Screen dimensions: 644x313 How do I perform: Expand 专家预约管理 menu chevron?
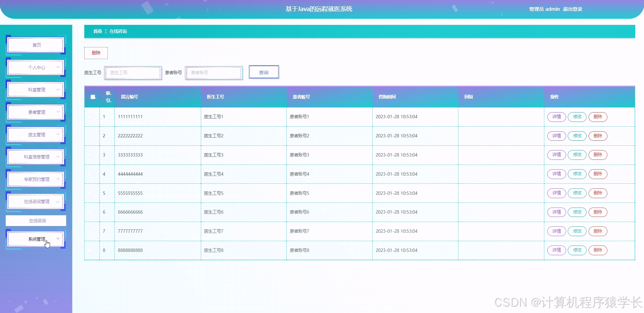point(58,179)
